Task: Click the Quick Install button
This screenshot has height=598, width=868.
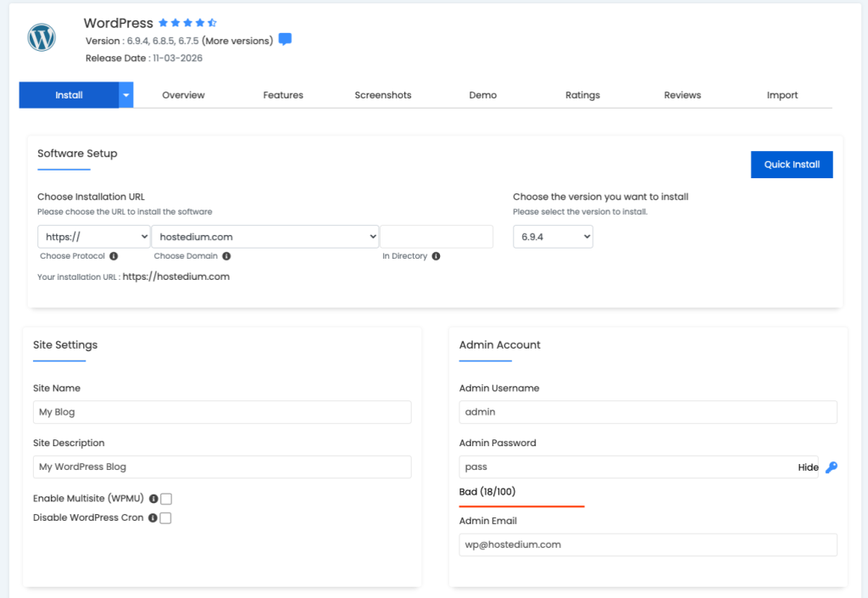Action: tap(791, 164)
